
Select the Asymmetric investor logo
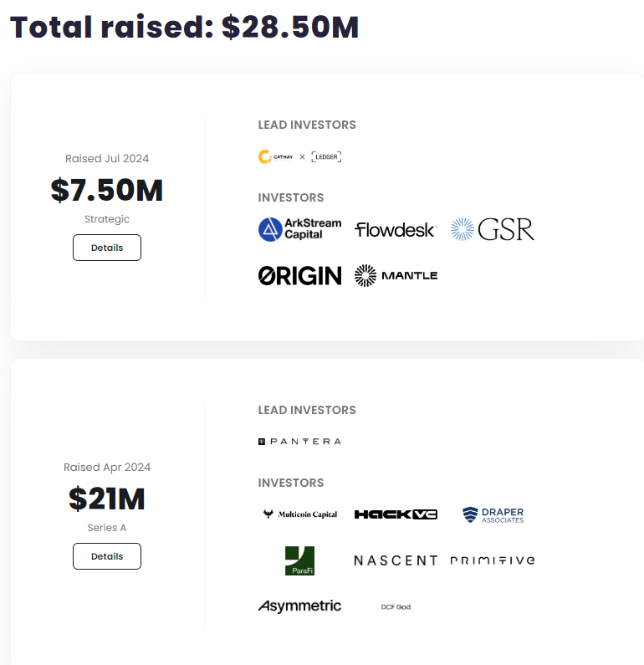coord(300,606)
